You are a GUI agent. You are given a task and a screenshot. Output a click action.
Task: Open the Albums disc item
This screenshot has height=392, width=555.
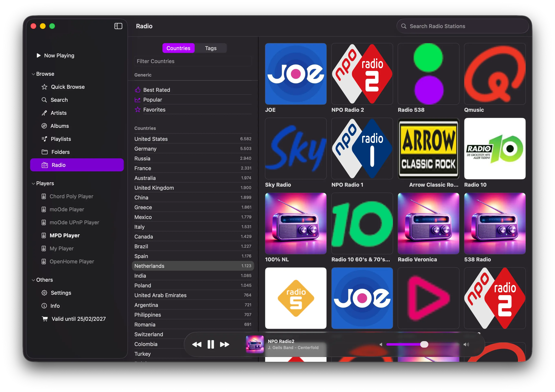pyautogui.click(x=59, y=126)
